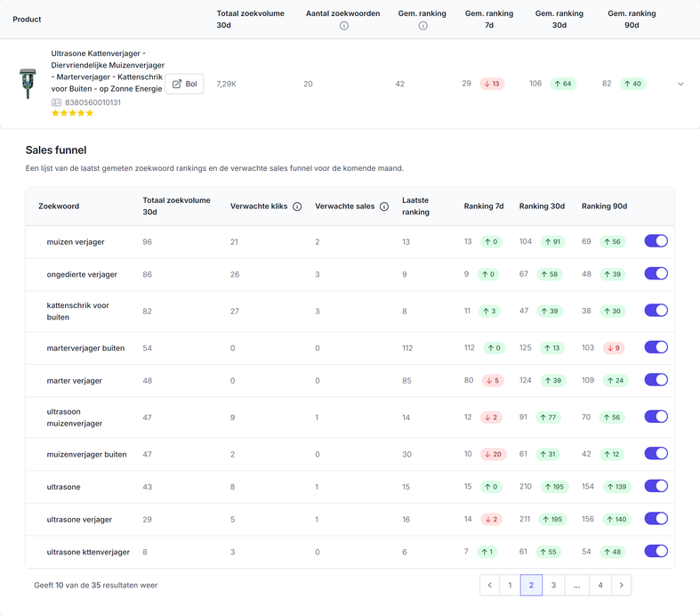Toggle the muizenverjager buiten switch

pyautogui.click(x=656, y=454)
